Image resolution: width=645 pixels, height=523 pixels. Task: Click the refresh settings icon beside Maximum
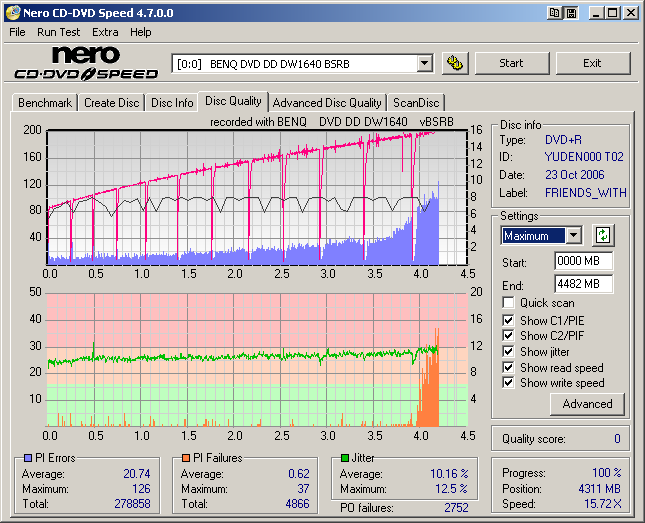(x=603, y=235)
